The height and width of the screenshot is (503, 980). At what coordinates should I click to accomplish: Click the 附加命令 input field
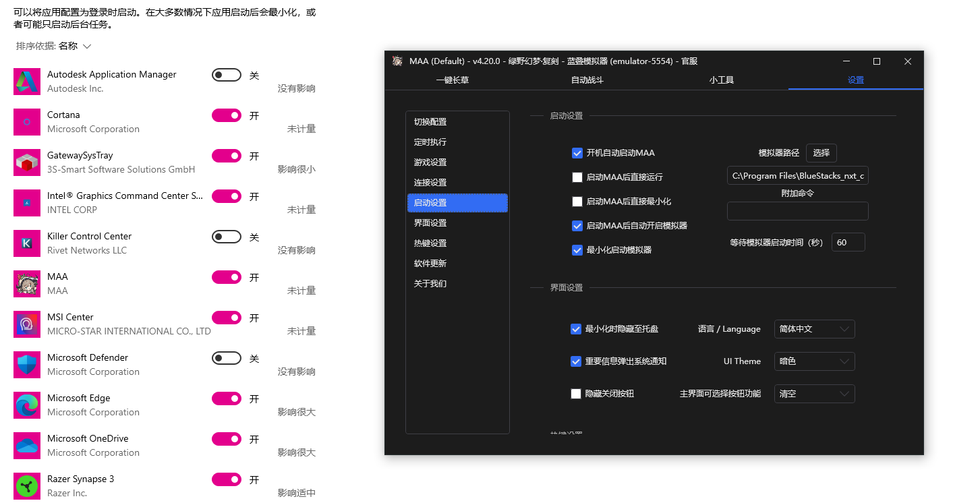tap(797, 210)
